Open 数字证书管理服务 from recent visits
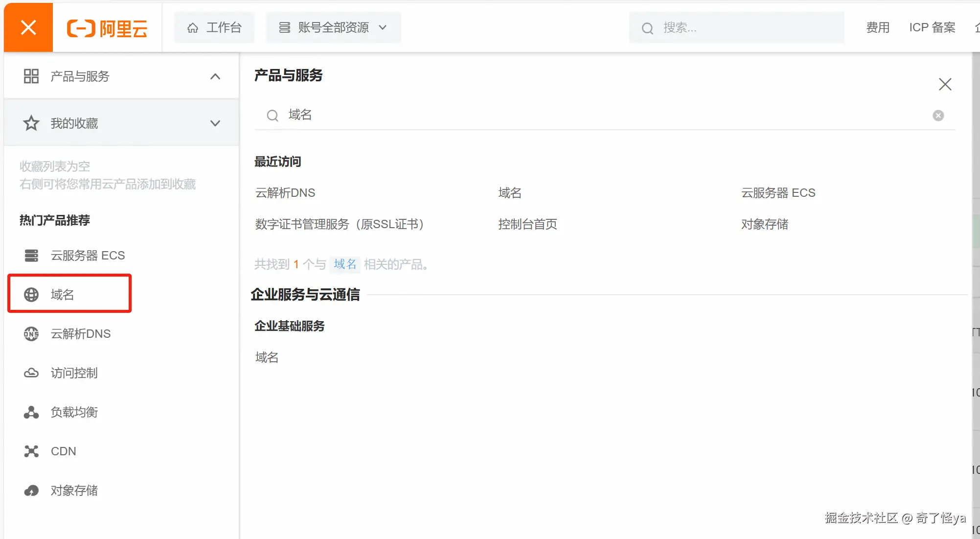This screenshot has height=539, width=980. coord(339,224)
